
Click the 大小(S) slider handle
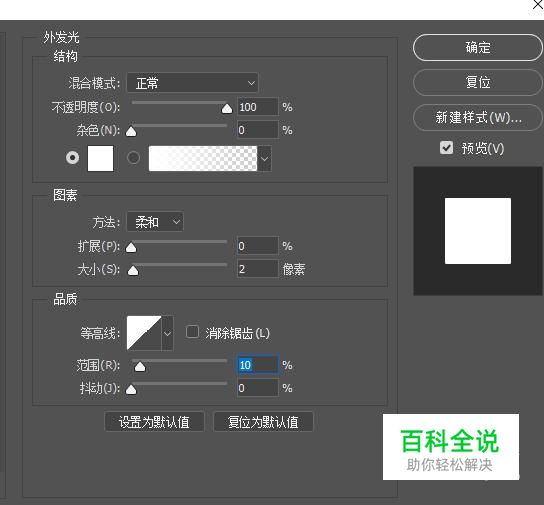click(133, 271)
